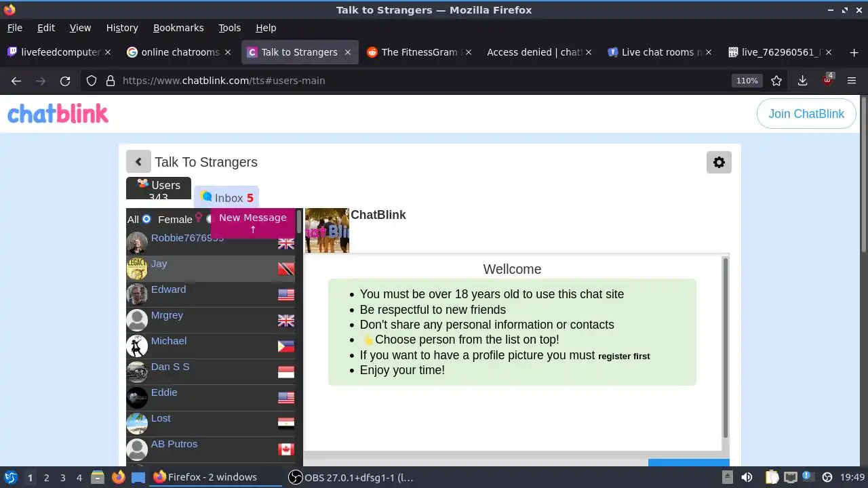Open chat settings via gear icon
Viewport: 868px width, 488px height.
pos(719,163)
